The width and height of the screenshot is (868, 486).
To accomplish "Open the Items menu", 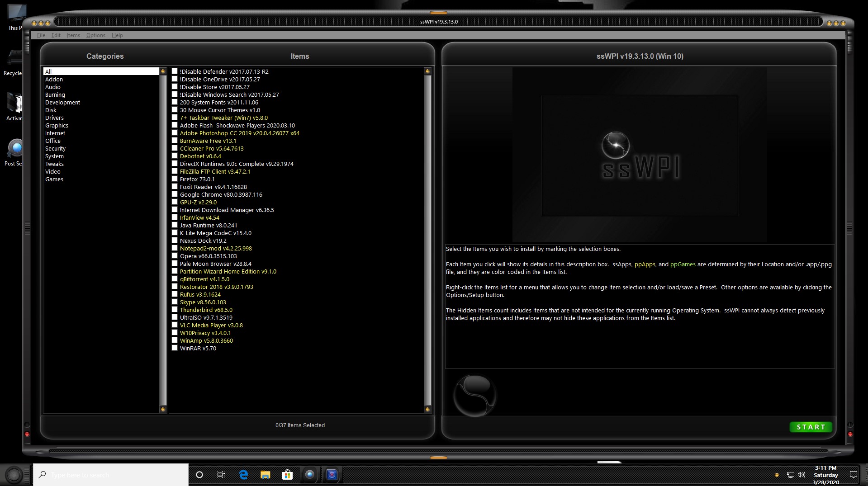I will tap(73, 35).
